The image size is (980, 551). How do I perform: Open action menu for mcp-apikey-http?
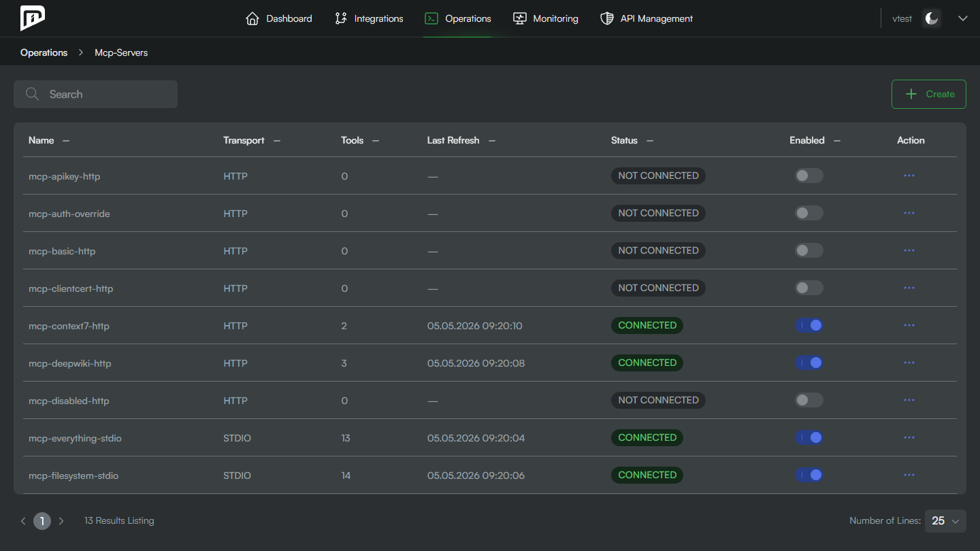tap(909, 176)
